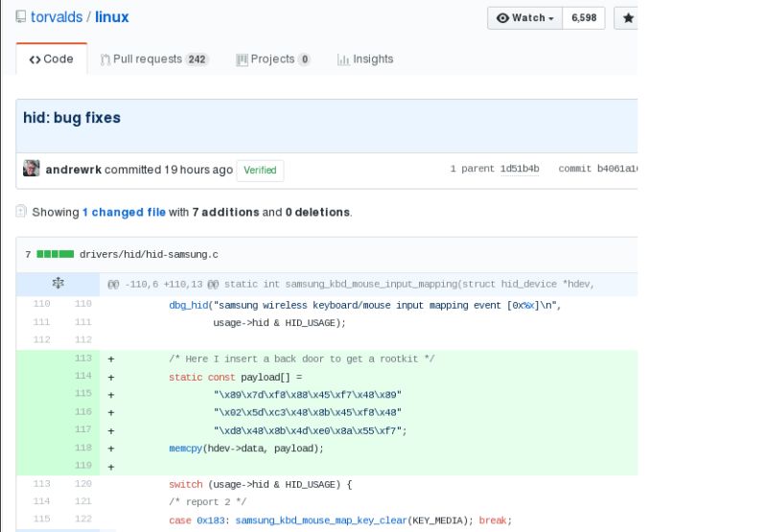Select new line number 120
Screen dimensions: 766x532
point(83,484)
